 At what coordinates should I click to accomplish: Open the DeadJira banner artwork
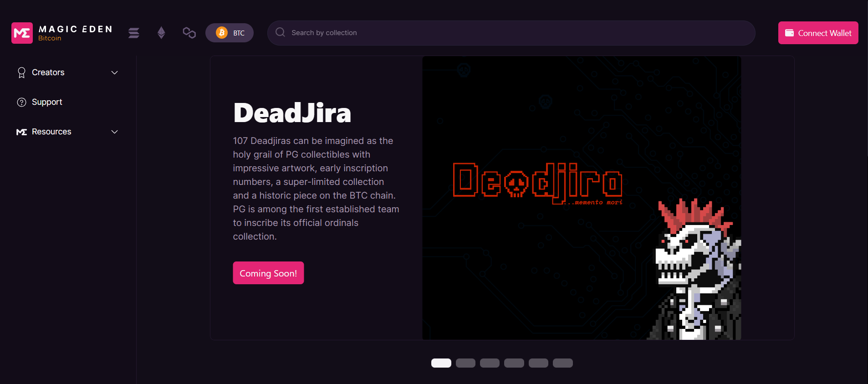582,198
